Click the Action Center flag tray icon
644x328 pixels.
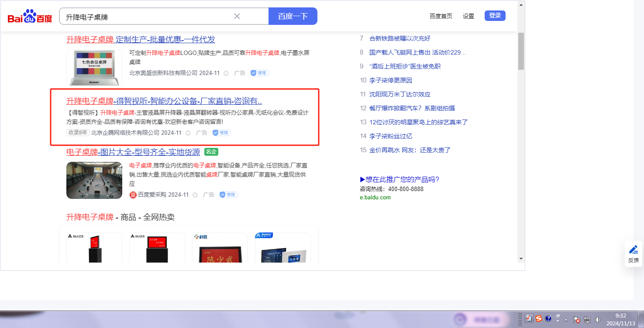[x=576, y=320]
